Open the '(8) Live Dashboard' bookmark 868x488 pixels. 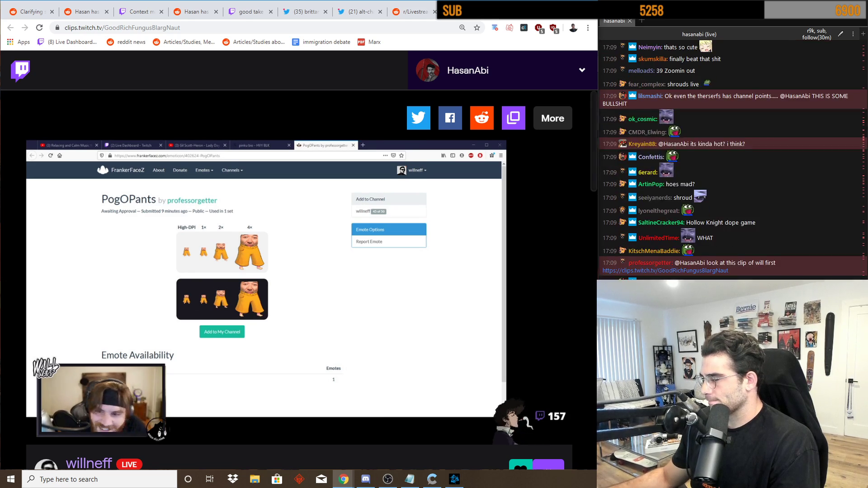(67, 42)
